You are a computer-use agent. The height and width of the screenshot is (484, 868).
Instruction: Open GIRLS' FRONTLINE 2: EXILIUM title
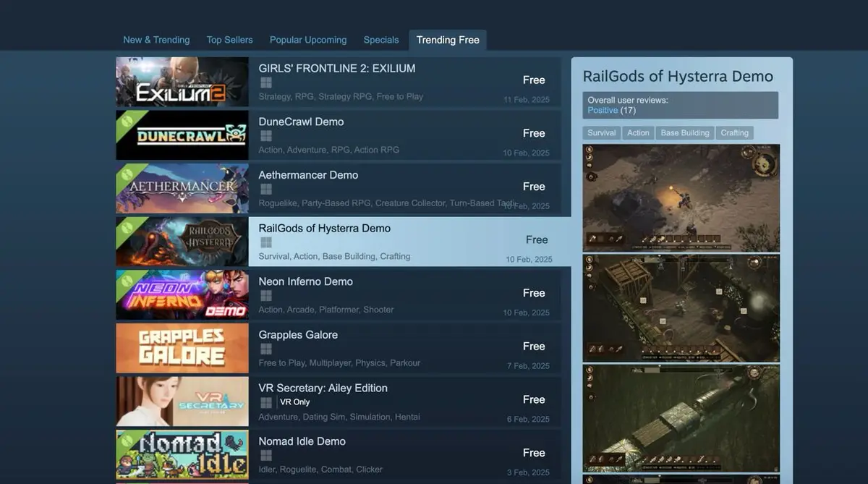pos(337,69)
